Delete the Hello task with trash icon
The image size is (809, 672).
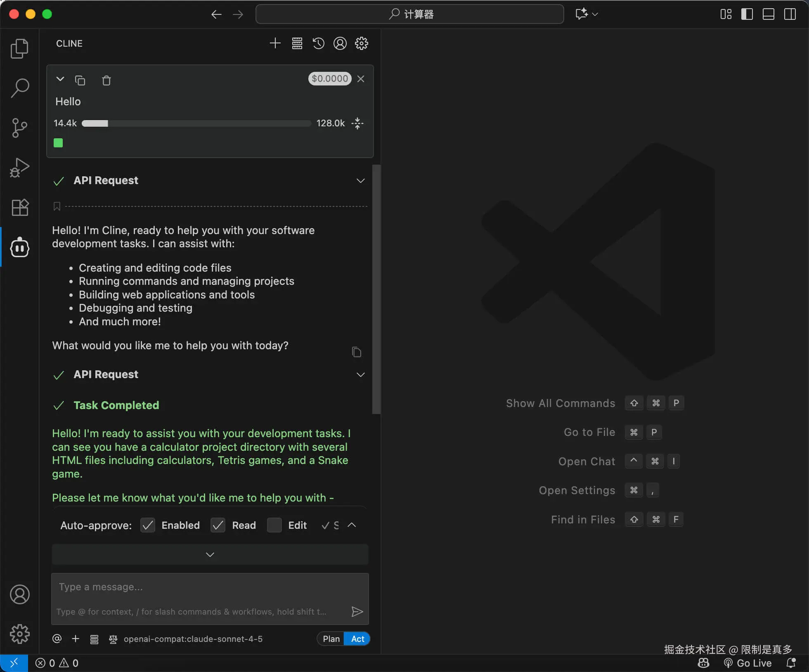click(x=106, y=80)
